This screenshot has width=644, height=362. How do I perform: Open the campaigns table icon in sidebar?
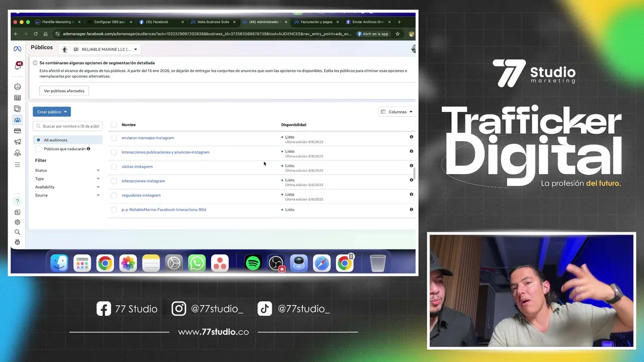click(x=17, y=98)
